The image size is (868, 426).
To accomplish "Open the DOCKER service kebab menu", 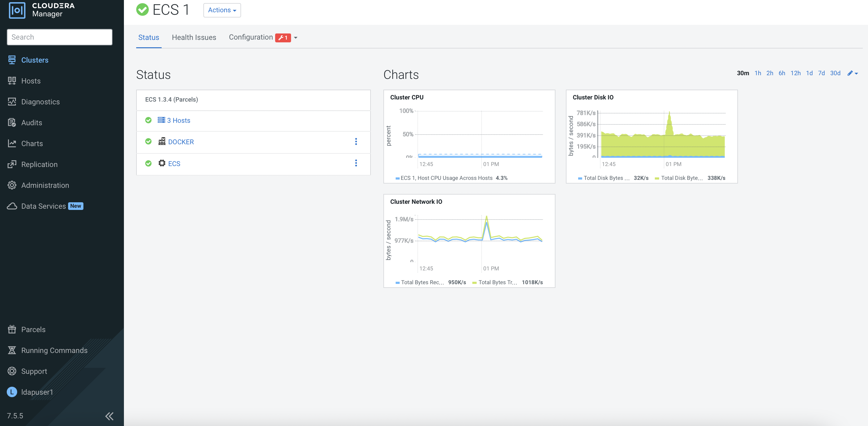I will pyautogui.click(x=356, y=142).
